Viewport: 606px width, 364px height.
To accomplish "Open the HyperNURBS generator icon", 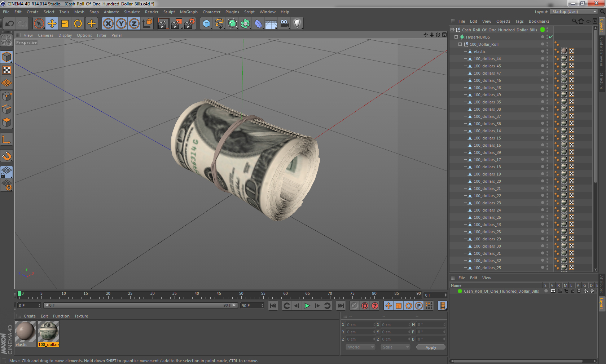I will click(232, 24).
